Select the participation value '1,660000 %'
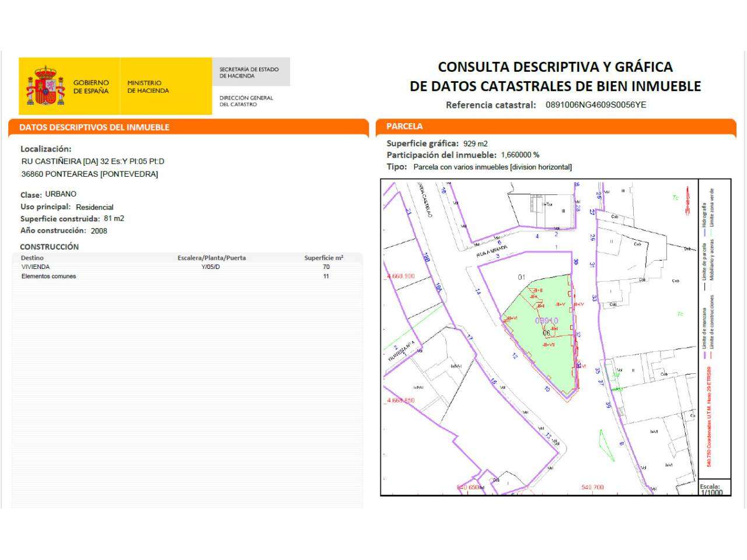Viewport: 747px width, 560px height. point(520,155)
